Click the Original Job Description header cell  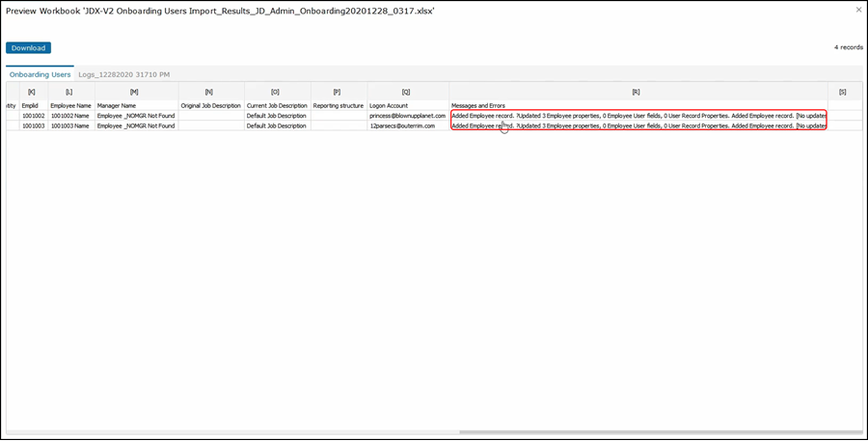tap(210, 105)
